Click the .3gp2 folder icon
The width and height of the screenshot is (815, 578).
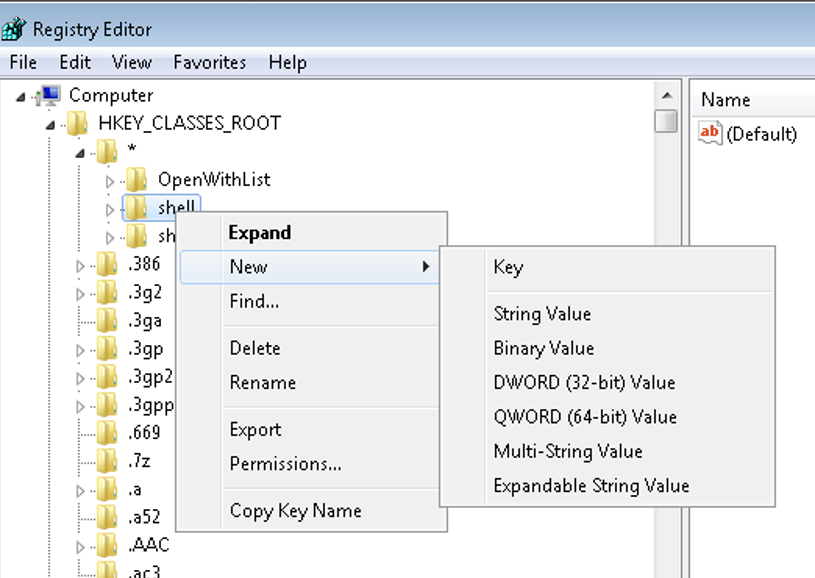click(x=107, y=376)
